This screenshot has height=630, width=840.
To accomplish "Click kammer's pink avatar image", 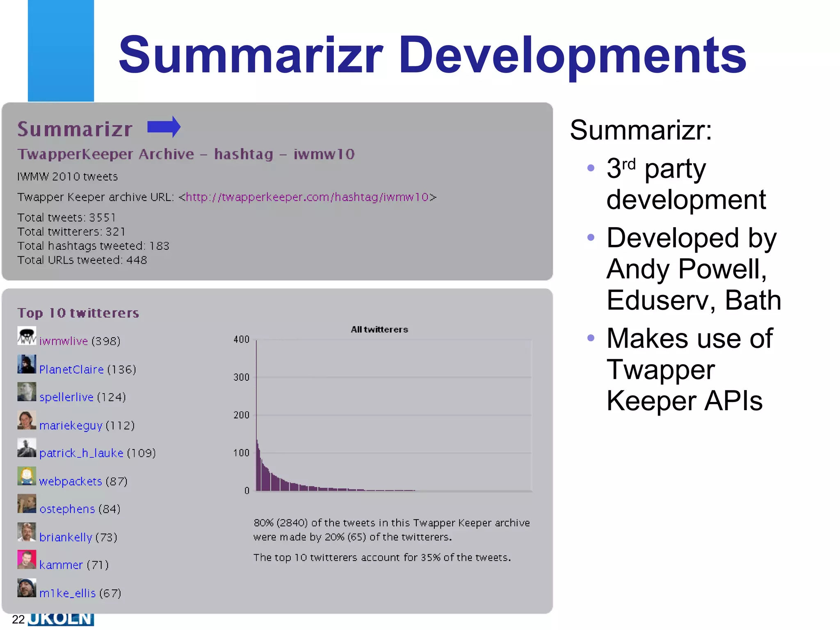I will [x=27, y=560].
